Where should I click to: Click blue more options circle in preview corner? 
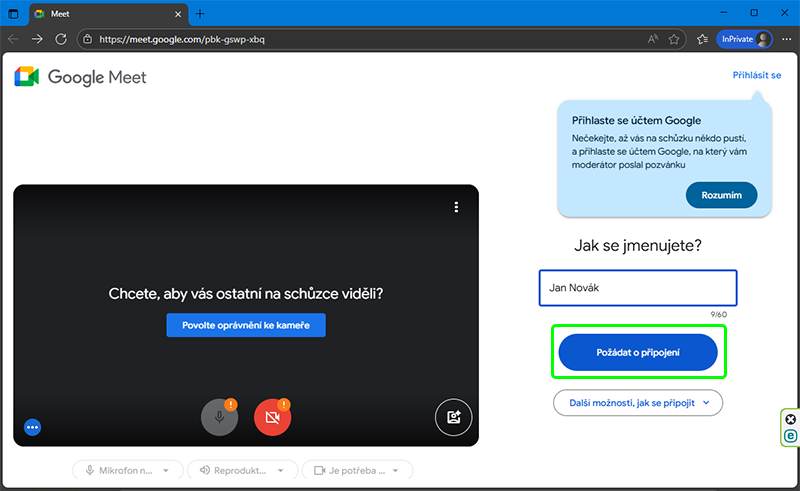pyautogui.click(x=32, y=427)
